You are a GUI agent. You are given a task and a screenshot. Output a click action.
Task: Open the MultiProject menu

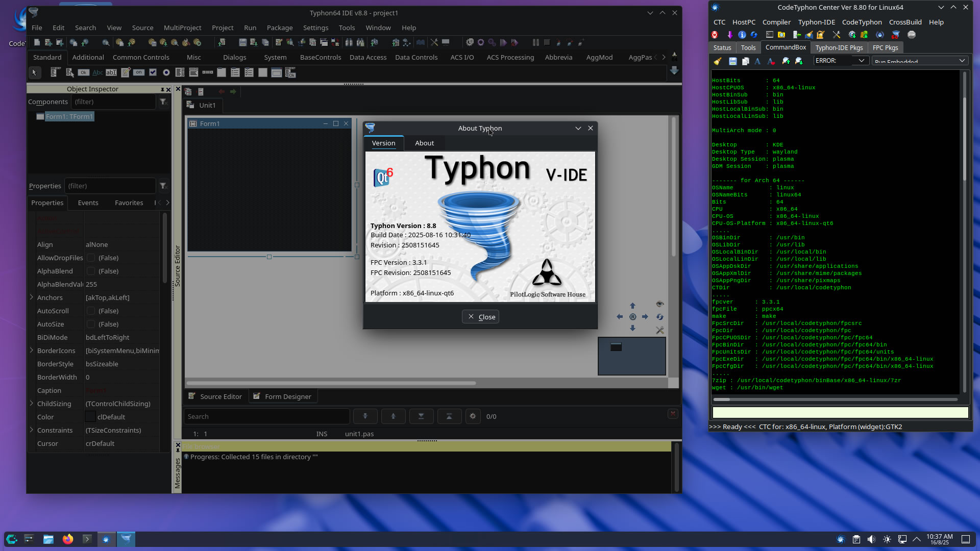182,28
